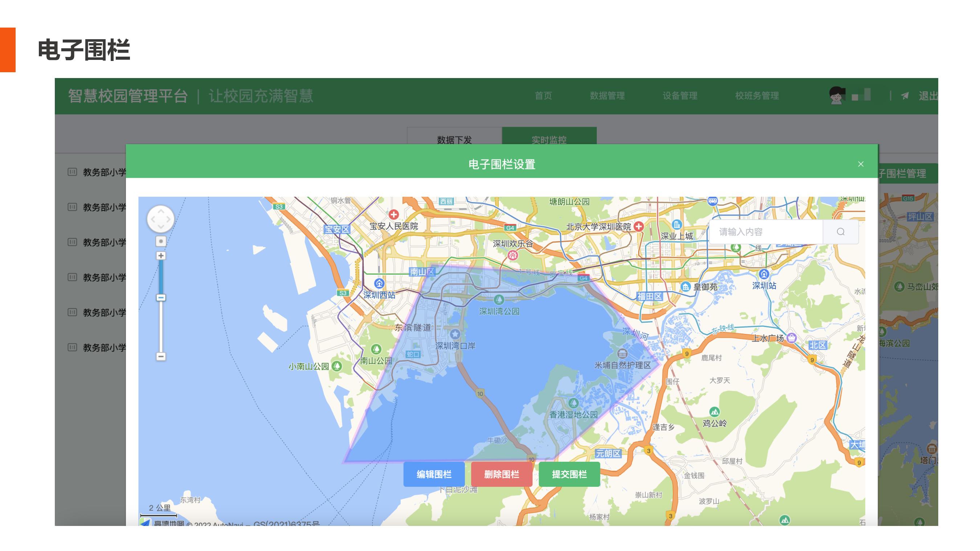The image size is (980, 551).
Task: Open the 设备管理 menu
Action: click(x=680, y=96)
